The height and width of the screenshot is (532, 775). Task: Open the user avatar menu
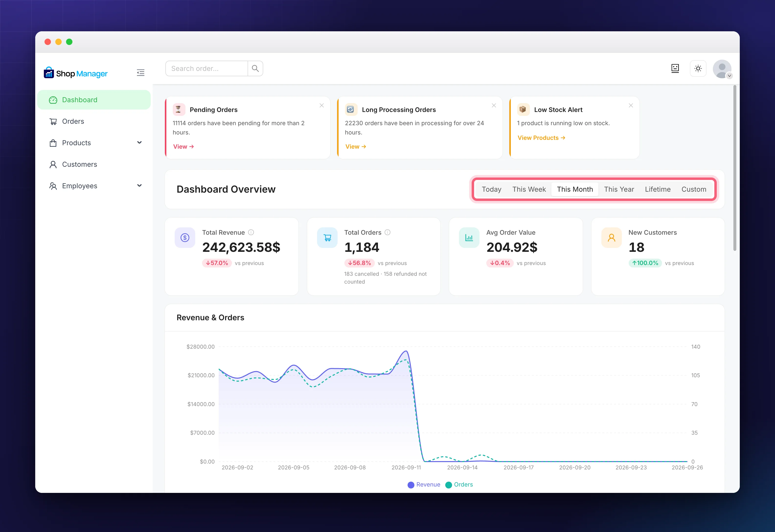click(x=722, y=69)
